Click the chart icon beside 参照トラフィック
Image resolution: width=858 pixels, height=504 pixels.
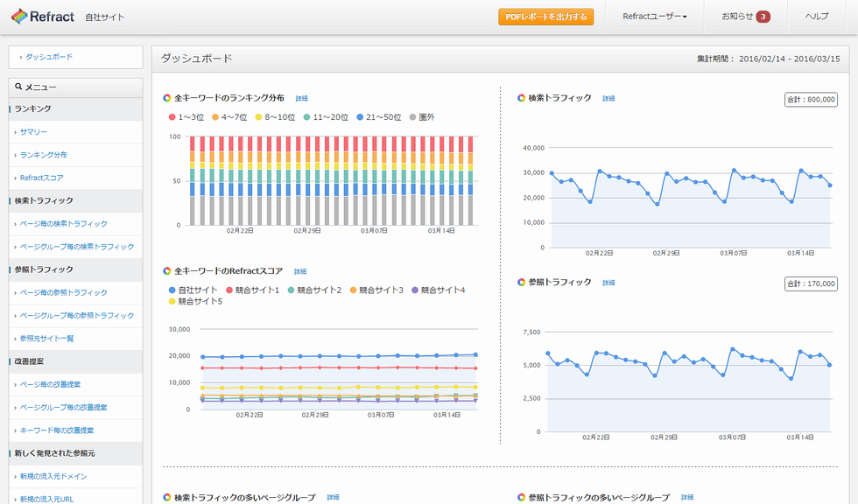tap(521, 283)
